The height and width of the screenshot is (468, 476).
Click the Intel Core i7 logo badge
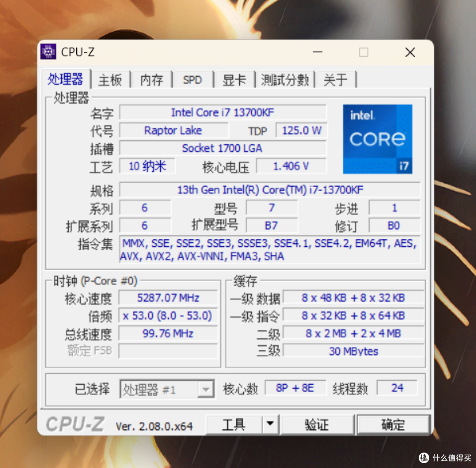[x=377, y=139]
